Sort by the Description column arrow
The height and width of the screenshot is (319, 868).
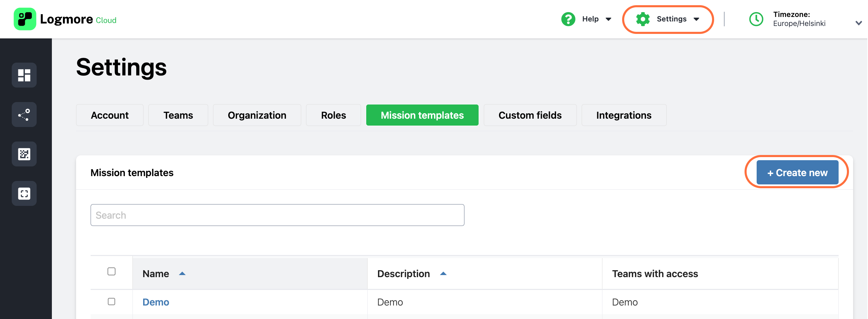(443, 273)
